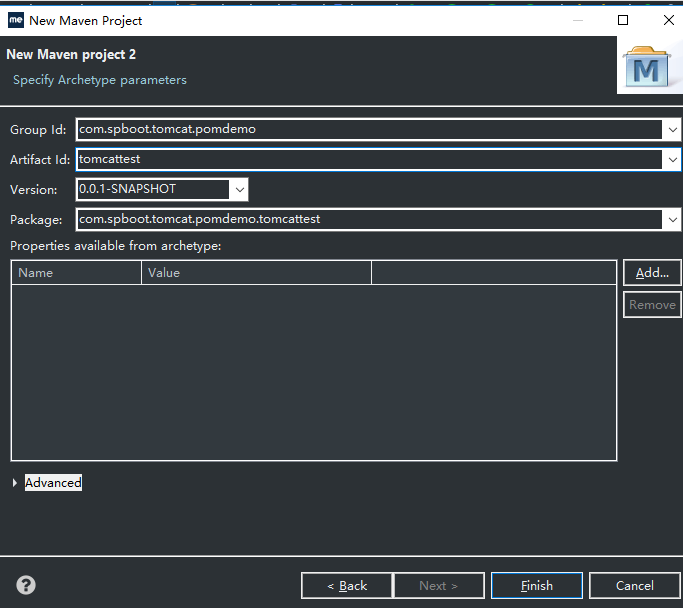Image resolution: width=683 pixels, height=608 pixels.
Task: Click into the Version field 0.0.1-SNAPSHOT
Action: (153, 189)
